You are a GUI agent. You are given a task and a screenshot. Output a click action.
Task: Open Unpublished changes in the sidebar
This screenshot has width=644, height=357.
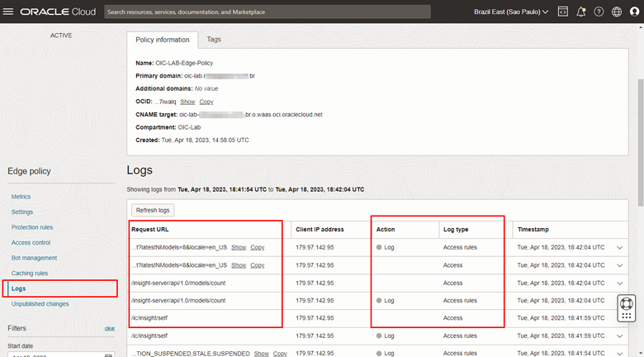(x=40, y=304)
